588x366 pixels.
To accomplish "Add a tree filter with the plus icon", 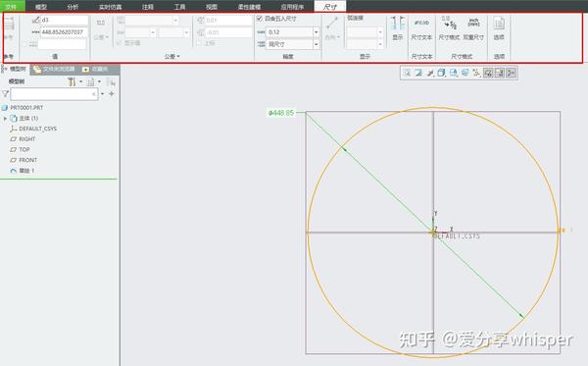I will tap(112, 94).
